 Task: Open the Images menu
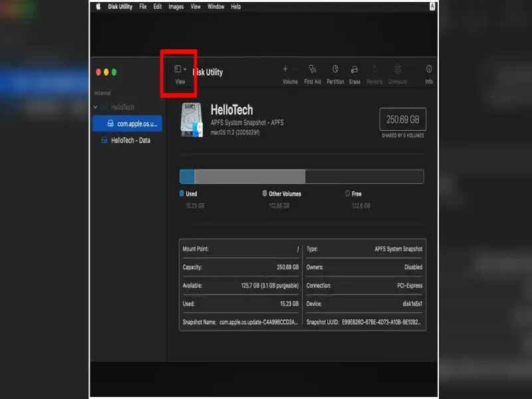176,7
